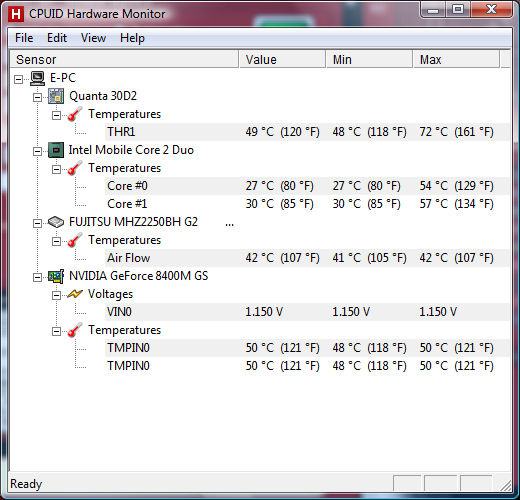Select the Core #1 sensor row
This screenshot has width=520, height=500.
coord(307,204)
